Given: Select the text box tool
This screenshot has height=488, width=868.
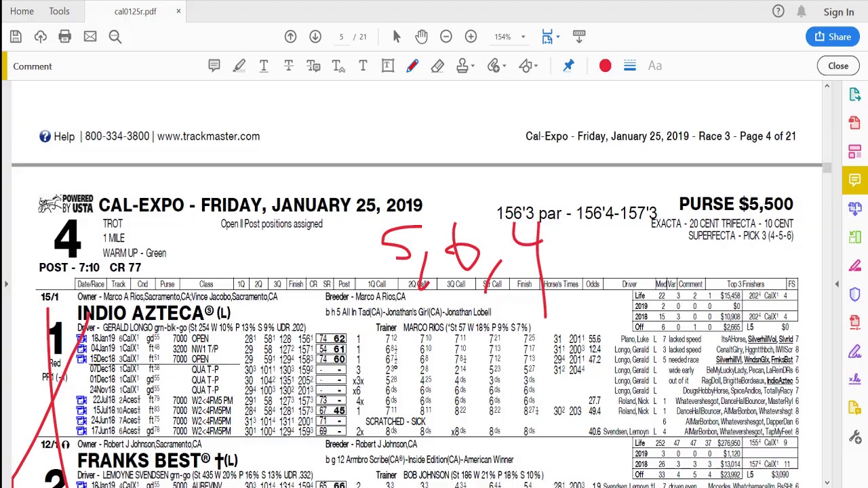Looking at the screenshot, I should click(x=388, y=66).
